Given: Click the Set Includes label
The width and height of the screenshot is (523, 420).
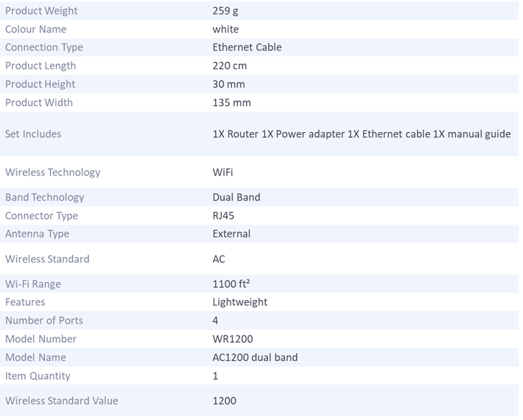Looking at the screenshot, I should pos(33,134).
